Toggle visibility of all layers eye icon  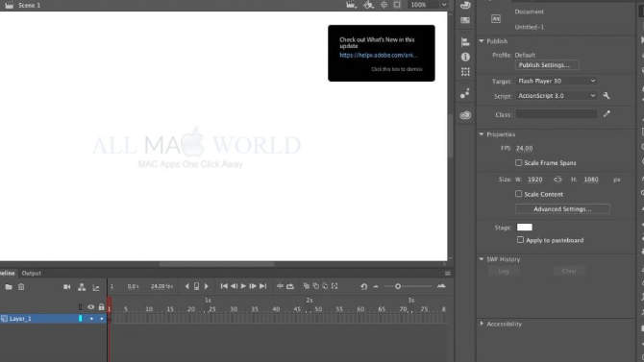(x=90, y=307)
